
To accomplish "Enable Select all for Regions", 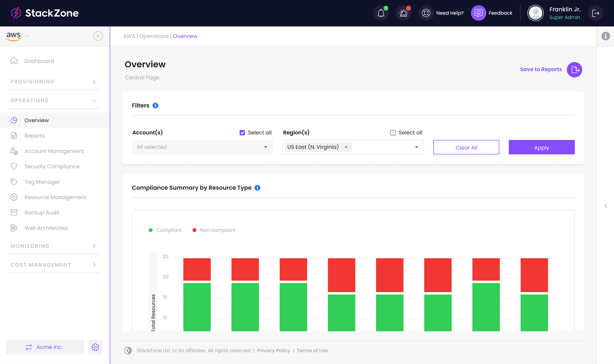I will pyautogui.click(x=393, y=132).
